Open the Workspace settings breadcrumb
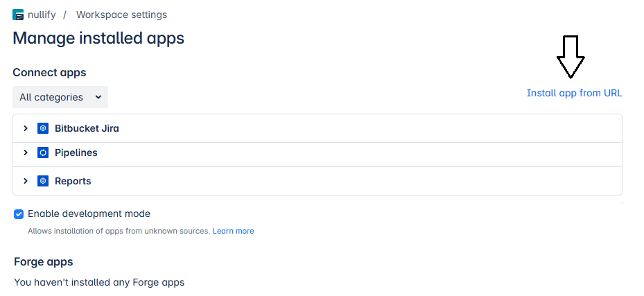Viewport: 644px width, 296px height. [121, 15]
